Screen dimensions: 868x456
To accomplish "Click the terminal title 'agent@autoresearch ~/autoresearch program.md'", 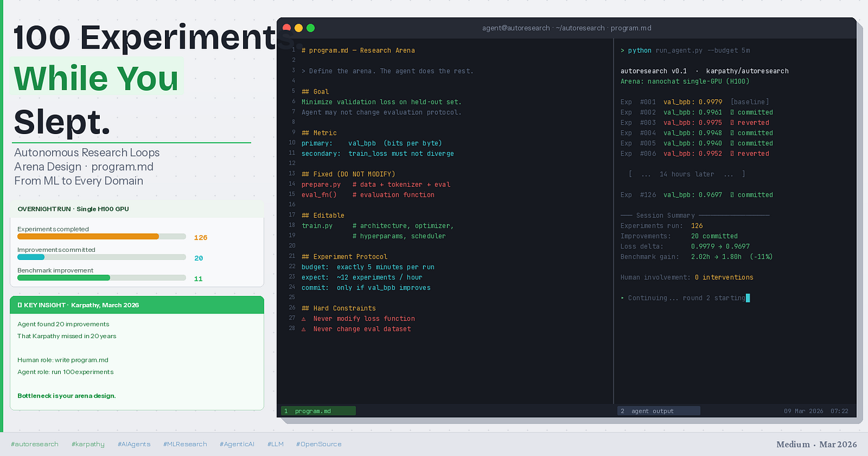I will [x=567, y=28].
